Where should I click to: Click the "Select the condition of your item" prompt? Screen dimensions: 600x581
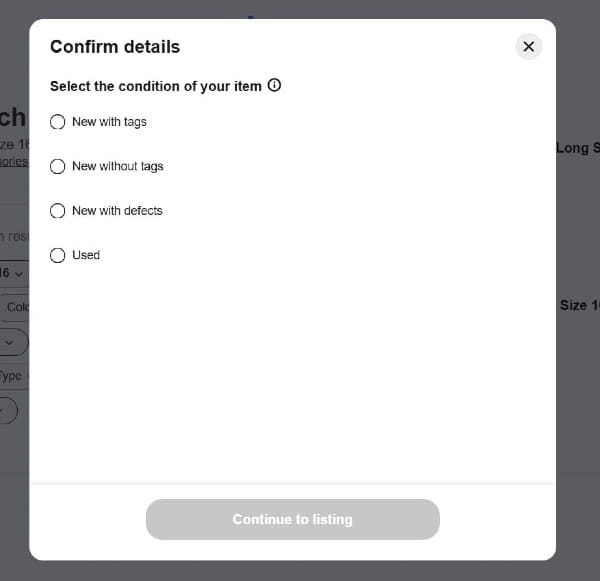[x=155, y=86]
